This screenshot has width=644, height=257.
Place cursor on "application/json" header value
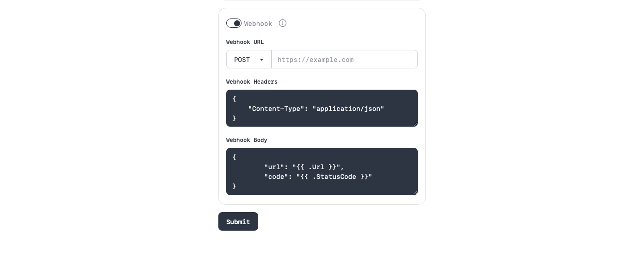(348, 109)
